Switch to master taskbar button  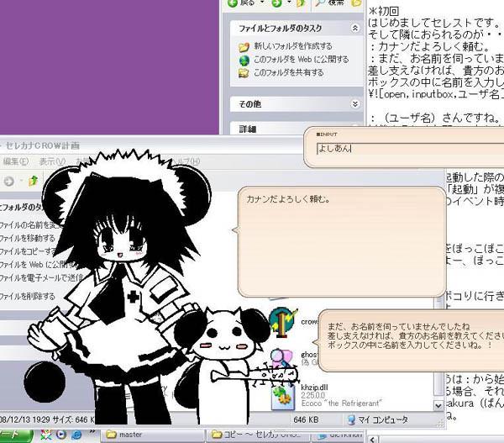(x=153, y=435)
